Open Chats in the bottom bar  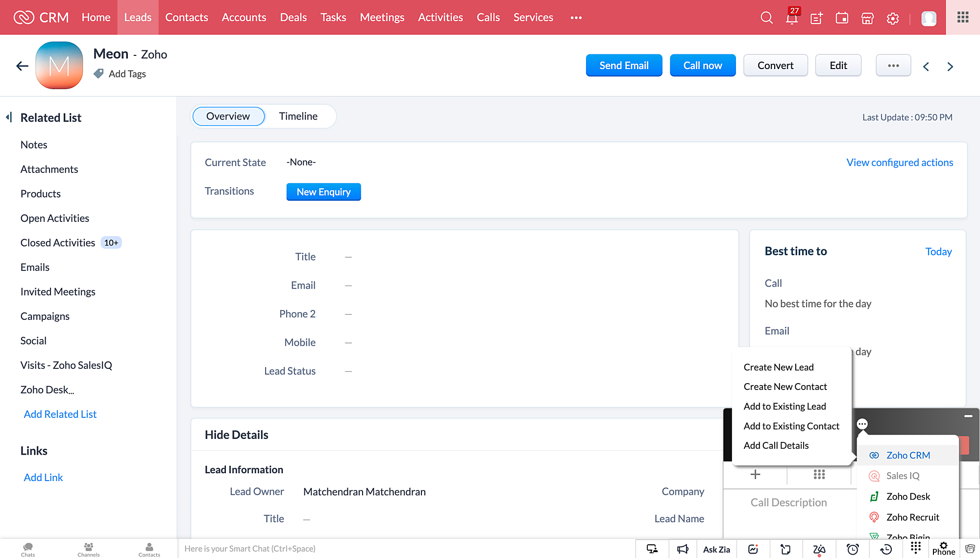click(x=28, y=549)
